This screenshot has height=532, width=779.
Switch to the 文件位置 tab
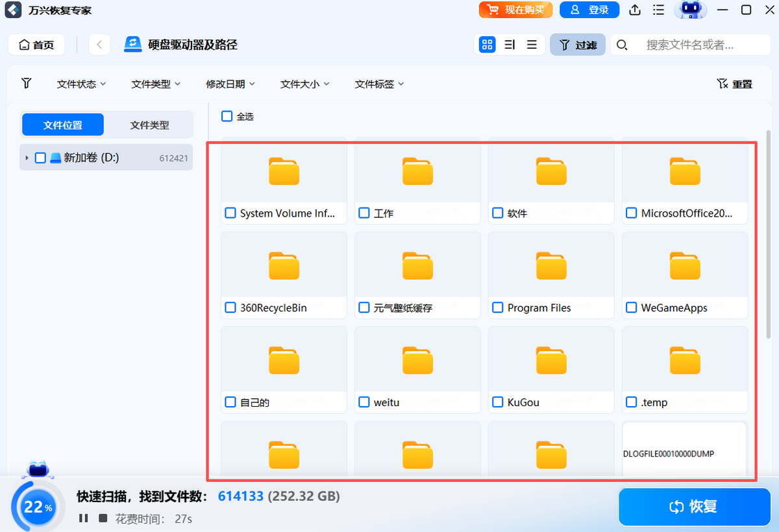click(x=63, y=125)
